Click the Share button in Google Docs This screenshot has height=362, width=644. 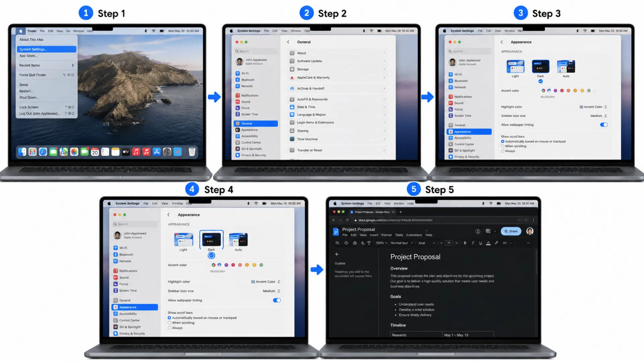click(x=511, y=231)
